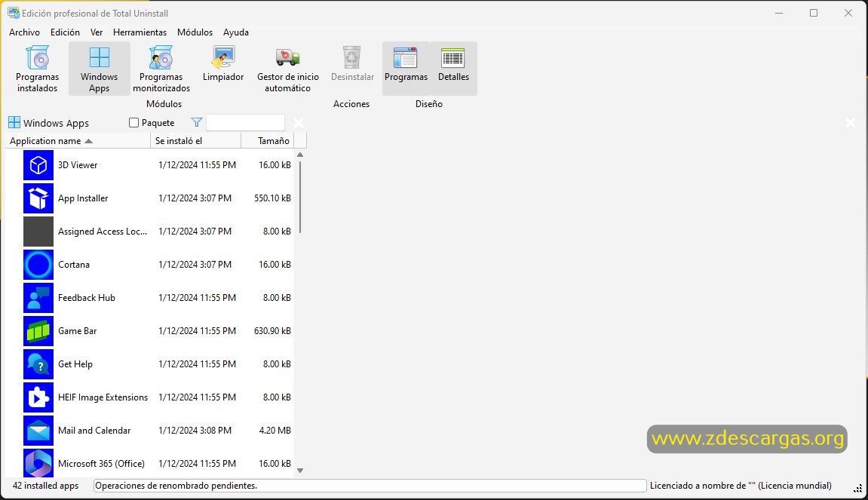Click the vertical scrollbar thumb of app list
Viewport: 868px width, 500px height.
click(300, 197)
